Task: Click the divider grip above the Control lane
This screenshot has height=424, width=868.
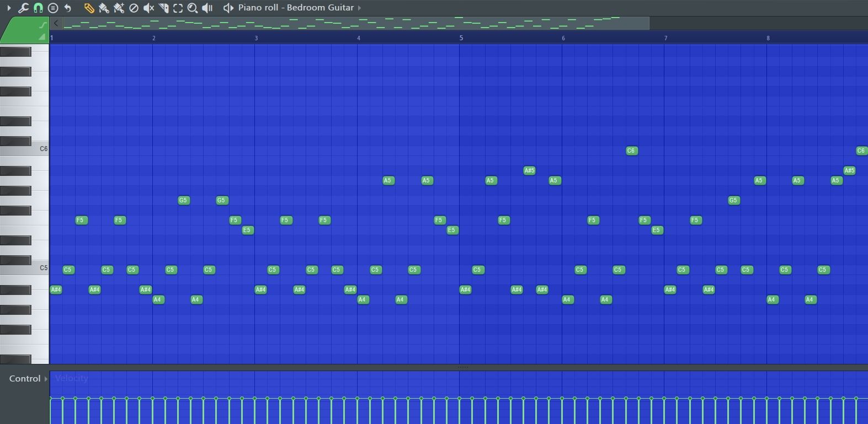Action: (462, 367)
